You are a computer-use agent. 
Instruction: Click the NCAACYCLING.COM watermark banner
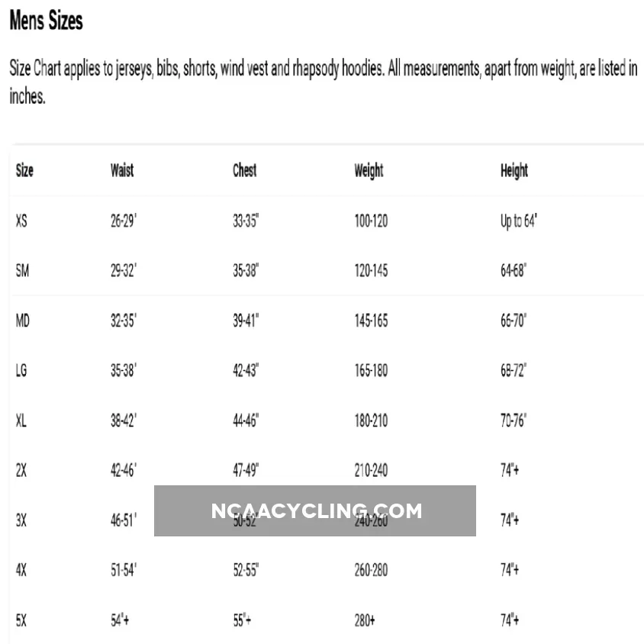click(315, 510)
